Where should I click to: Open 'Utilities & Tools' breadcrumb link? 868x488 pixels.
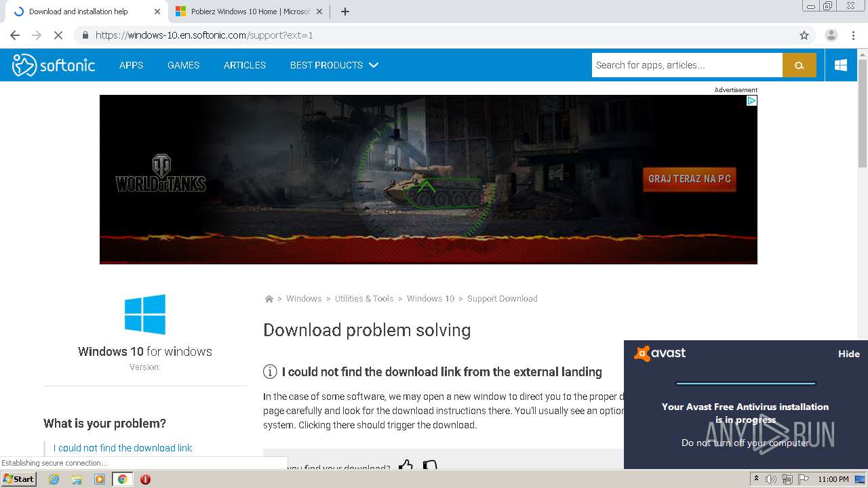tap(364, 299)
